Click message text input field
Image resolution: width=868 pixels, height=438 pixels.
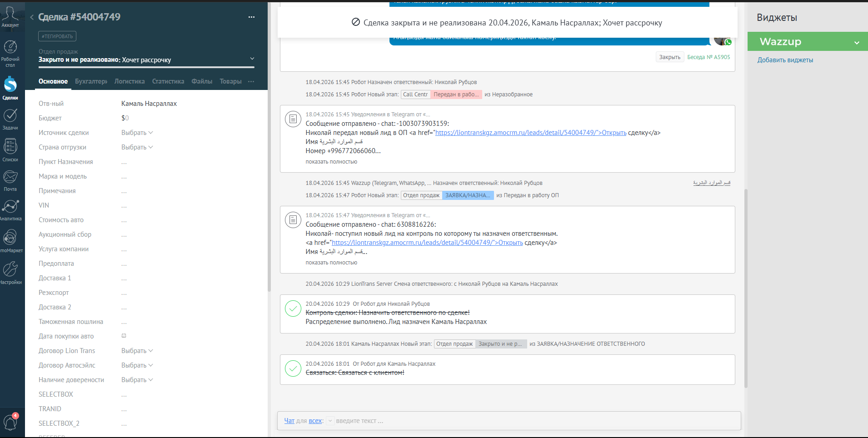536,421
